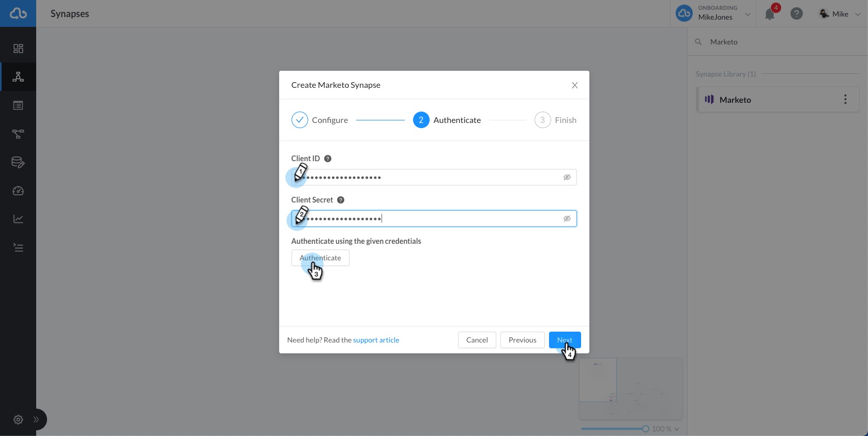Focus the Client Secret input field

434,219
